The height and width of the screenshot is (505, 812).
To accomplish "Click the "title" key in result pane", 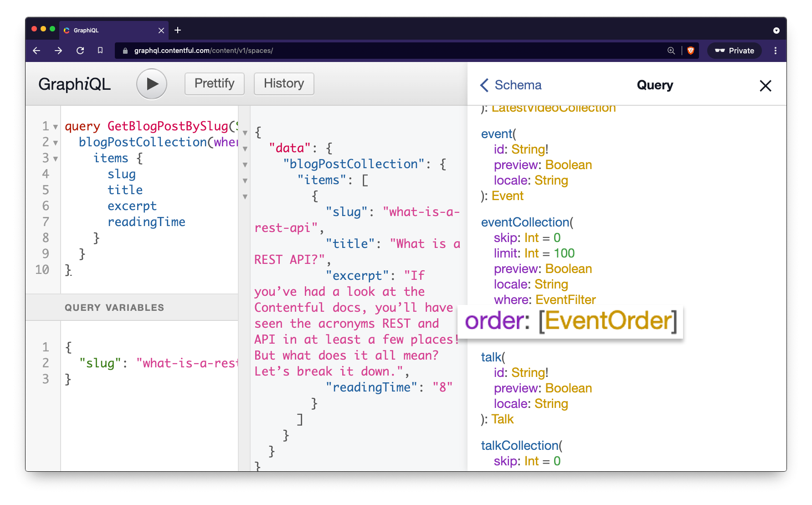I will 349,244.
